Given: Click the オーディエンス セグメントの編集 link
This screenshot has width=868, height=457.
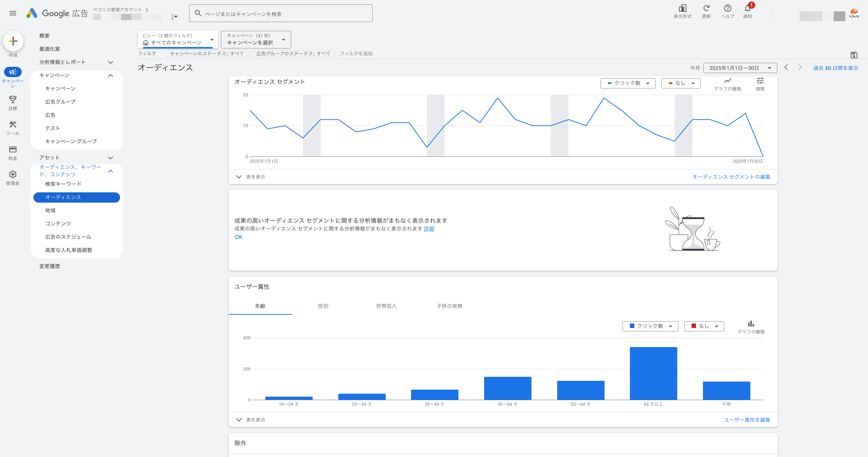Looking at the screenshot, I should (x=731, y=177).
